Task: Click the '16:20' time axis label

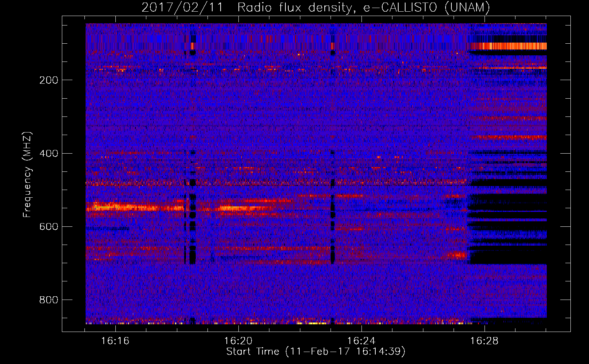Action: (x=238, y=341)
